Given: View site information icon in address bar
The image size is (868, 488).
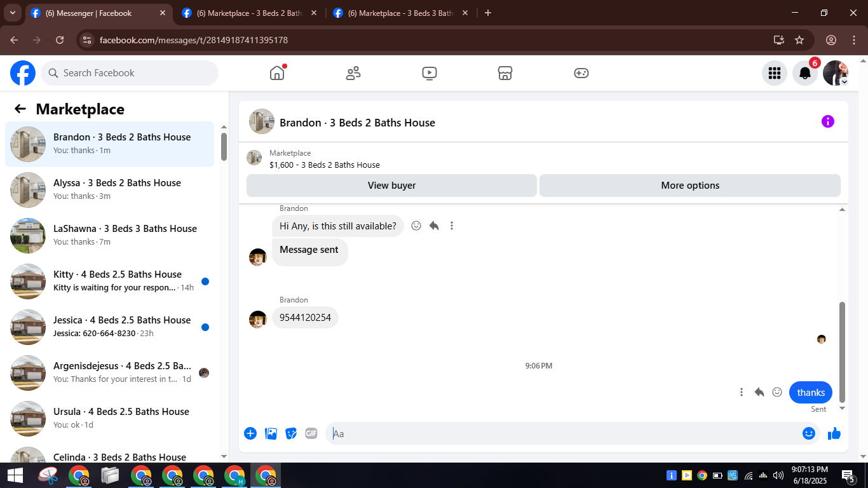Looking at the screenshot, I should (88, 40).
